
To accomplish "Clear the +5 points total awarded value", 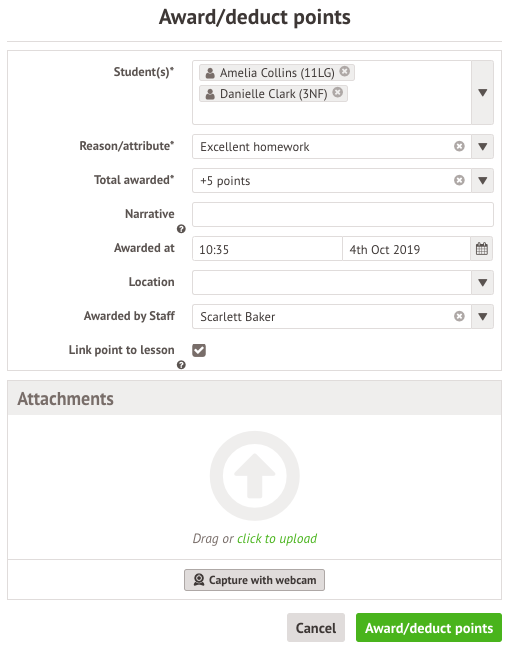I will (459, 180).
